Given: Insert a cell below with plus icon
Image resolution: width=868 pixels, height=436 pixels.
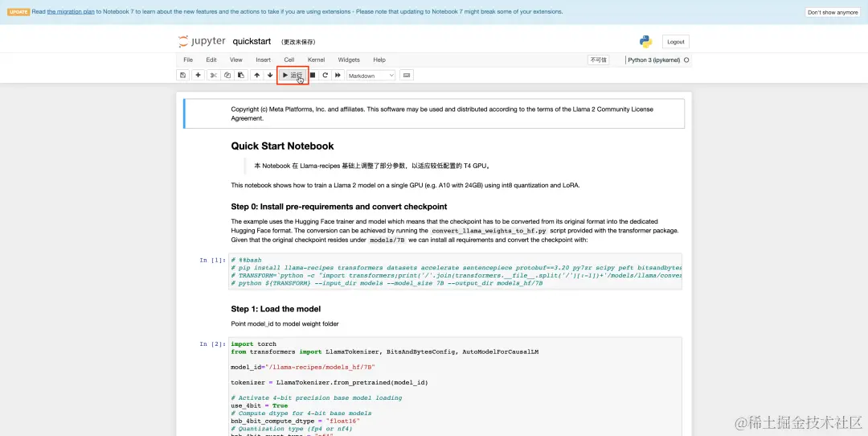Looking at the screenshot, I should coord(199,76).
